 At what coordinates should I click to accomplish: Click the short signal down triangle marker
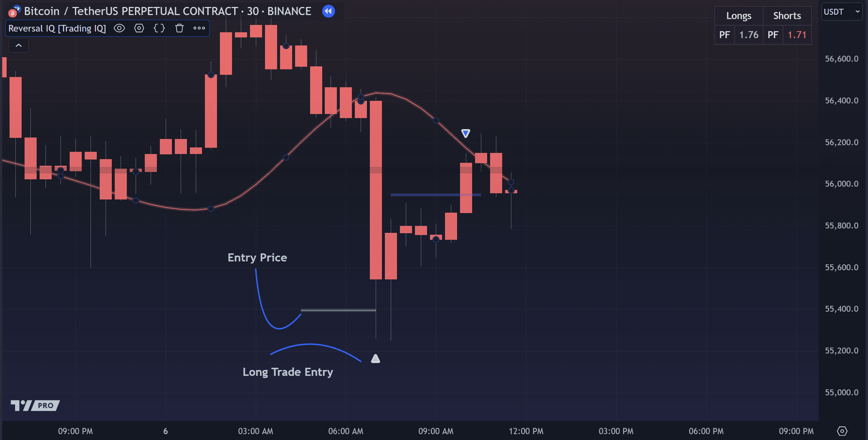[466, 133]
